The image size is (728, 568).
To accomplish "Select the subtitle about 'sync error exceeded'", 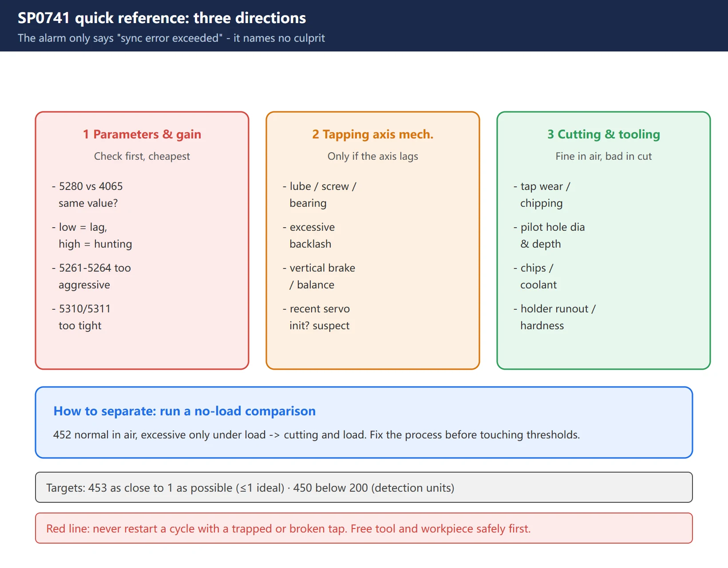I will pyautogui.click(x=171, y=38).
